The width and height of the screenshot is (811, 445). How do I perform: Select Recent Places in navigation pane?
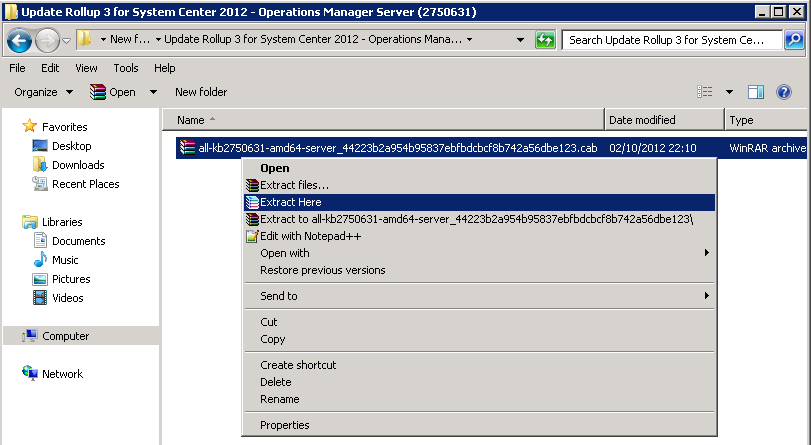coord(85,184)
